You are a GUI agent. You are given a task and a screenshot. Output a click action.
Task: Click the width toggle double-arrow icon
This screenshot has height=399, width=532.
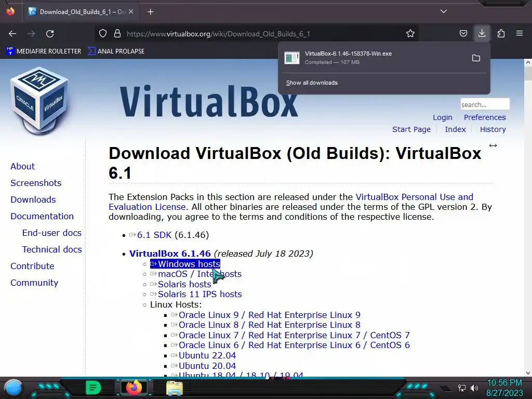click(x=493, y=145)
